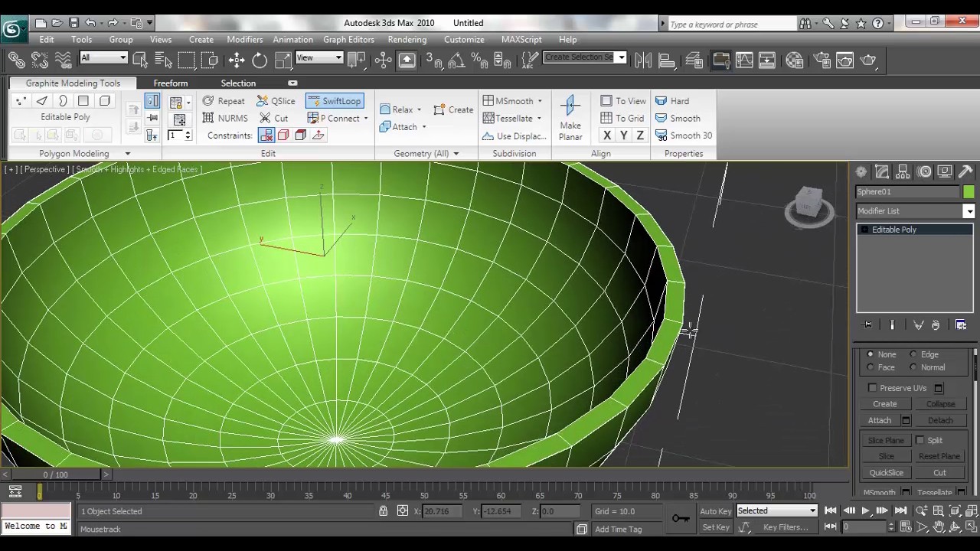Screen dimensions: 980x551
Task: Click the Select and Link chain icon
Action: pyautogui.click(x=17, y=60)
